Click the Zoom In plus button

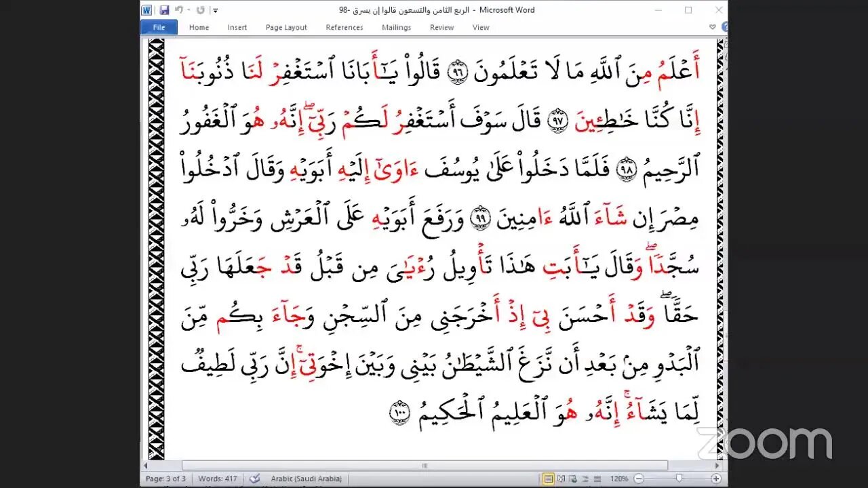tap(715, 479)
